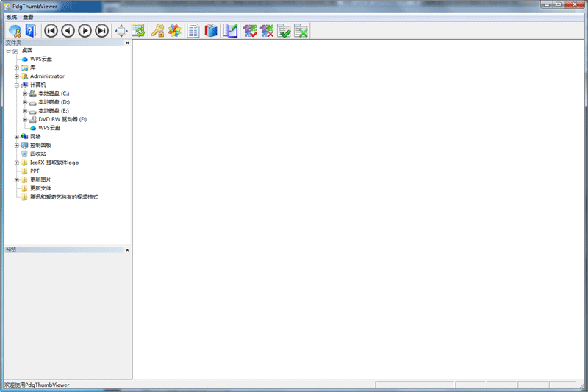Click the first page navigation button
The height and width of the screenshot is (392, 588).
click(51, 31)
